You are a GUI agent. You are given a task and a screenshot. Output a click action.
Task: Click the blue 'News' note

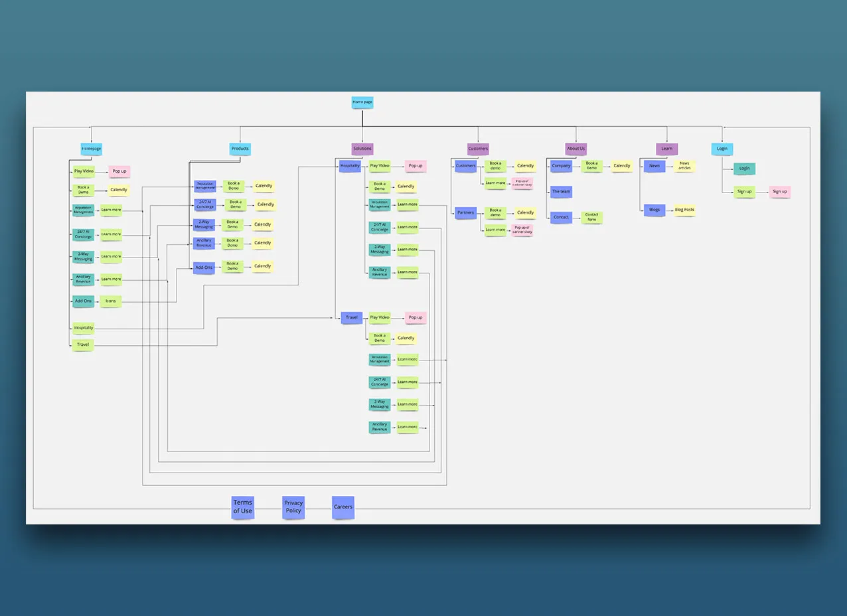[654, 166]
